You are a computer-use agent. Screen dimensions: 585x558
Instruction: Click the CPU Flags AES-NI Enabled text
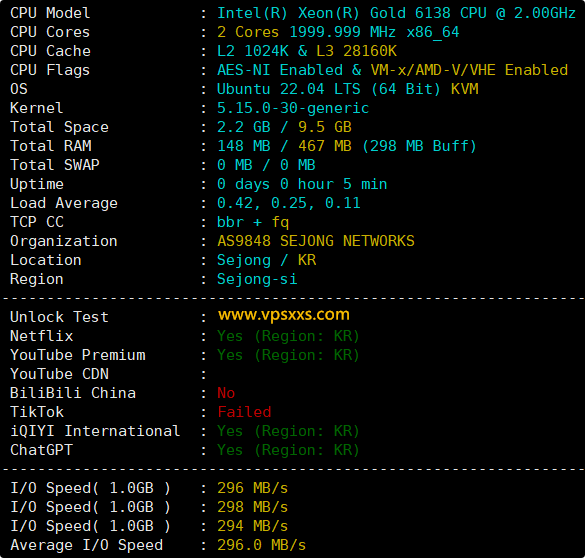280,70
